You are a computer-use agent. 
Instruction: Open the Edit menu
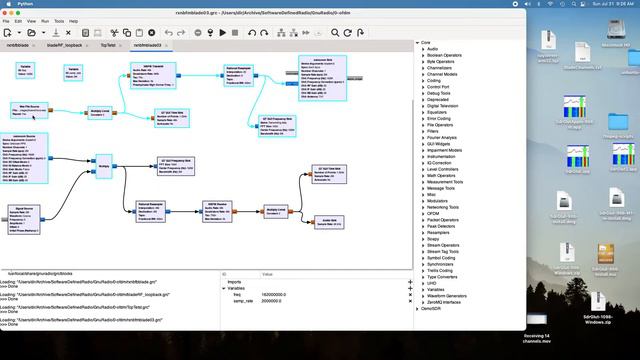[x=18, y=21]
